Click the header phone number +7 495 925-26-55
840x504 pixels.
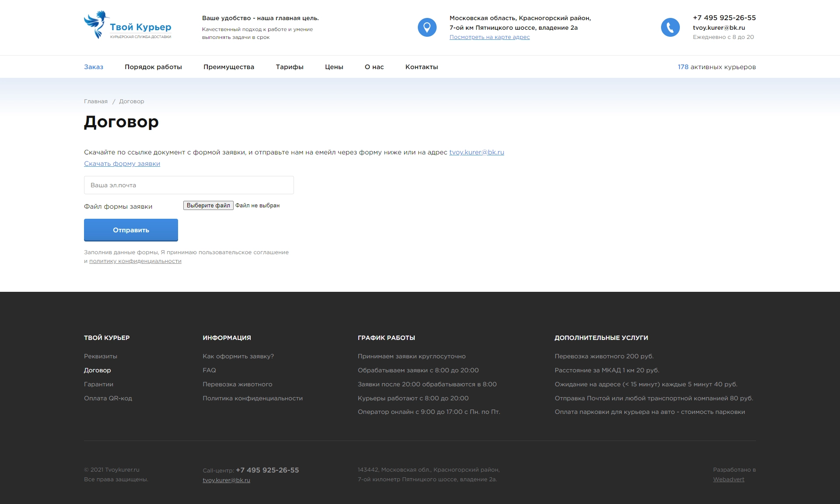click(724, 18)
